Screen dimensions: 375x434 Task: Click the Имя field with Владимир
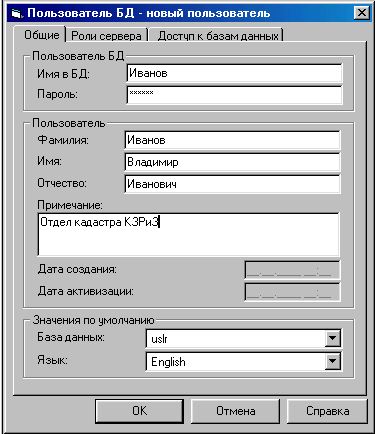click(232, 162)
